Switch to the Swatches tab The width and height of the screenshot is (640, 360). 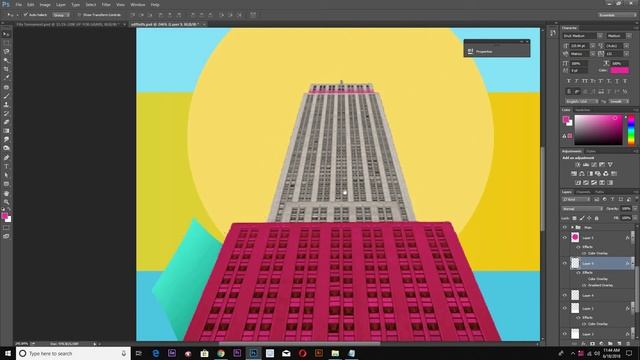pos(583,110)
